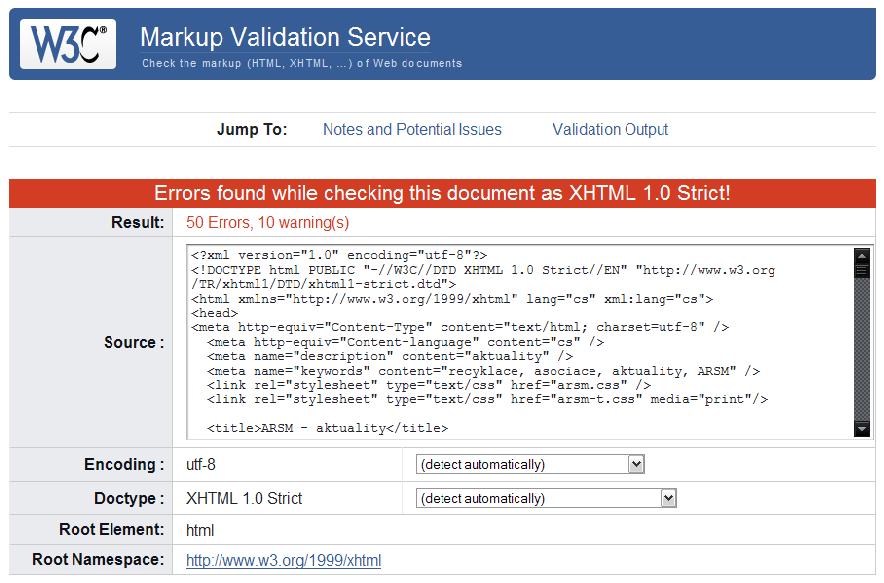Screen dimensions: 884x583
Task: Click the '50 Errors, 10 warning(s)' result
Action: click(x=268, y=223)
